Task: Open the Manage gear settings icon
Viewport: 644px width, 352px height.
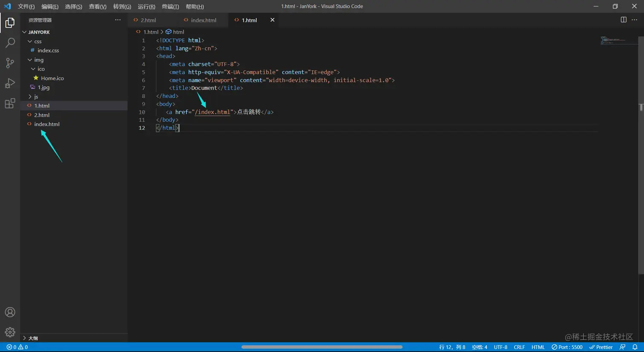Action: coord(10,332)
